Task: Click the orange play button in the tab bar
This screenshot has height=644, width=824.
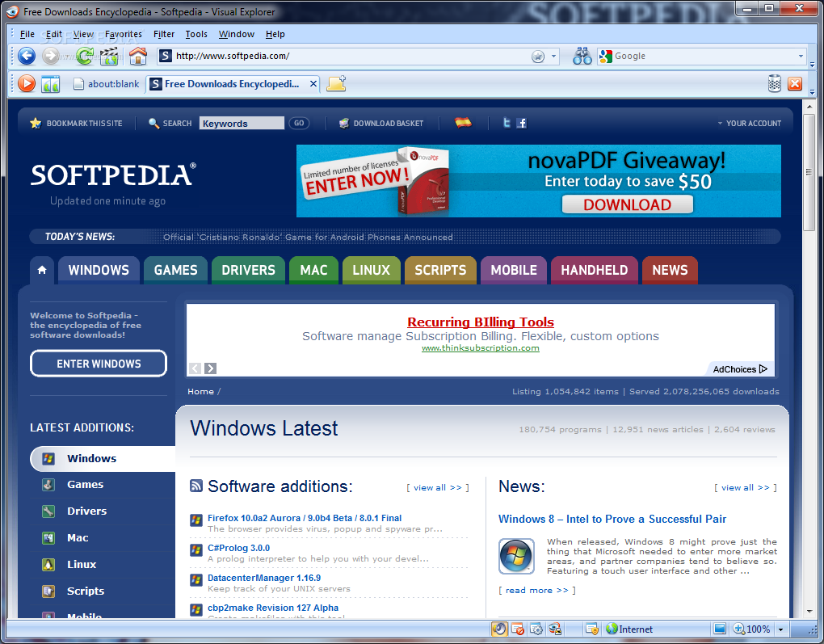Action: pos(27,83)
